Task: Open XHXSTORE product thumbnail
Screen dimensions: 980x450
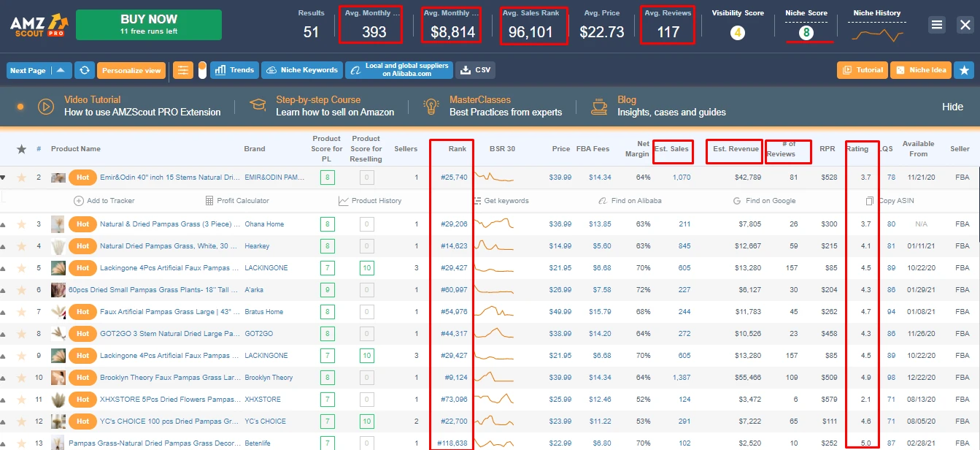Action: coord(58,400)
